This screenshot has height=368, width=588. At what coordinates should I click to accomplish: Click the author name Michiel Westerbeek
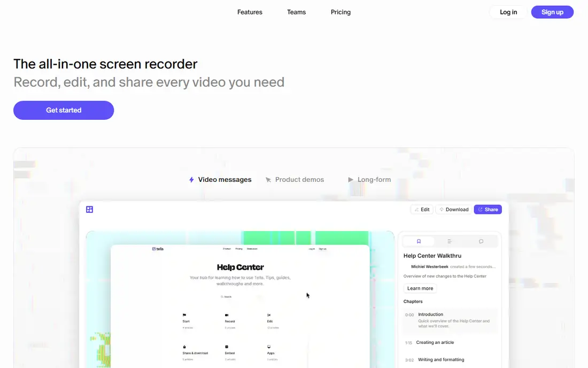coord(430,267)
